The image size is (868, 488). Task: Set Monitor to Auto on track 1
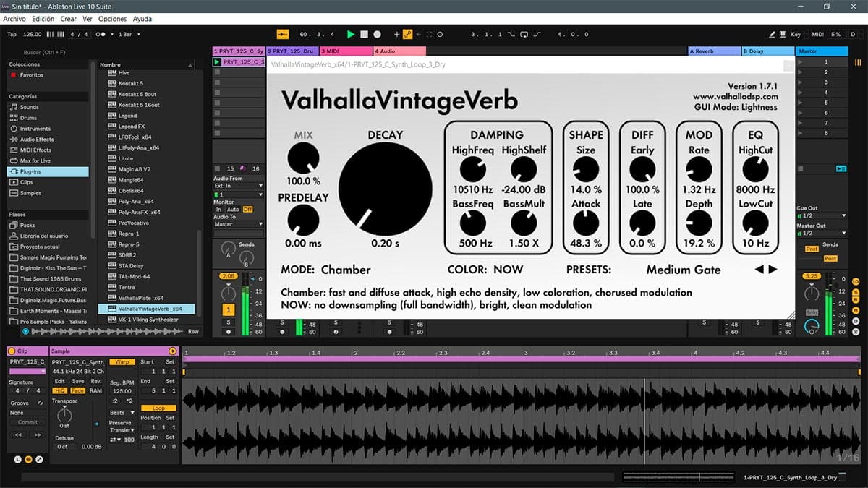(x=233, y=210)
